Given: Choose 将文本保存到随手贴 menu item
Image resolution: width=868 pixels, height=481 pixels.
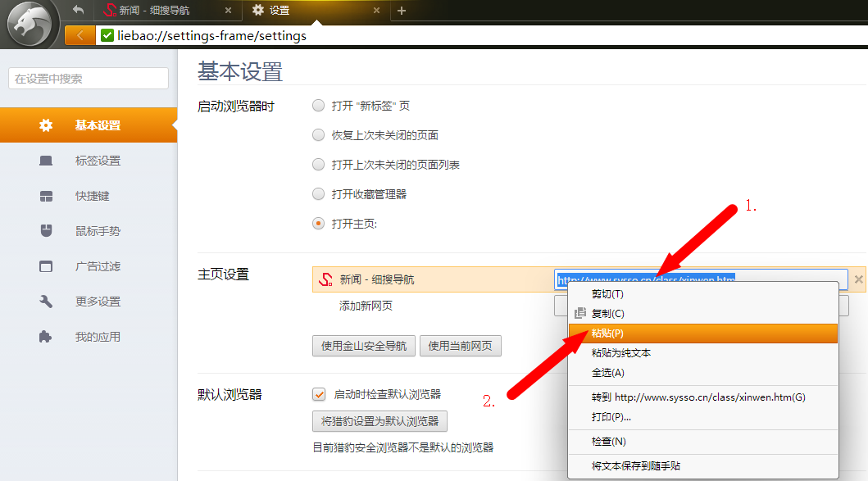Looking at the screenshot, I should coord(703,466).
